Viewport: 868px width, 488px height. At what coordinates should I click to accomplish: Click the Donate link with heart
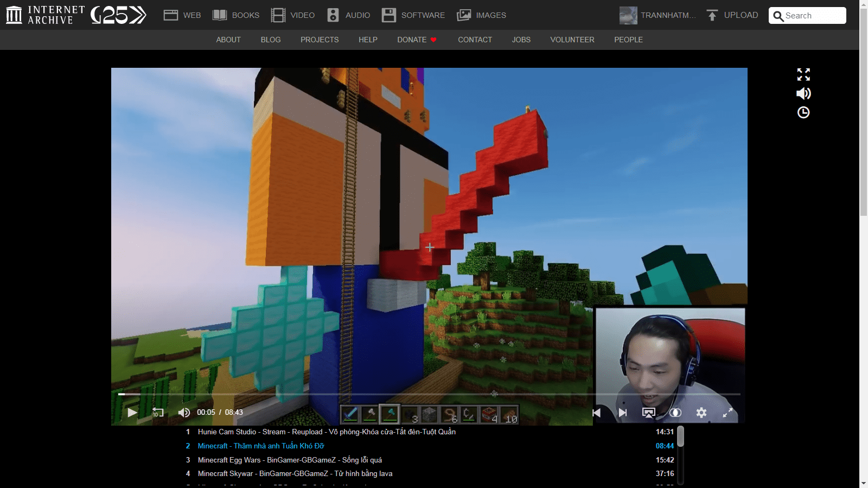click(x=417, y=40)
